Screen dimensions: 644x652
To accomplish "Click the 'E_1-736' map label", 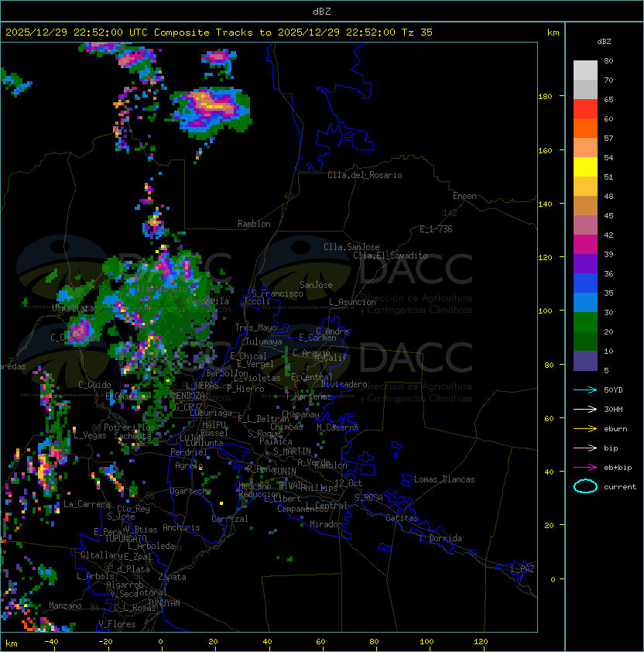I will coord(436,228).
